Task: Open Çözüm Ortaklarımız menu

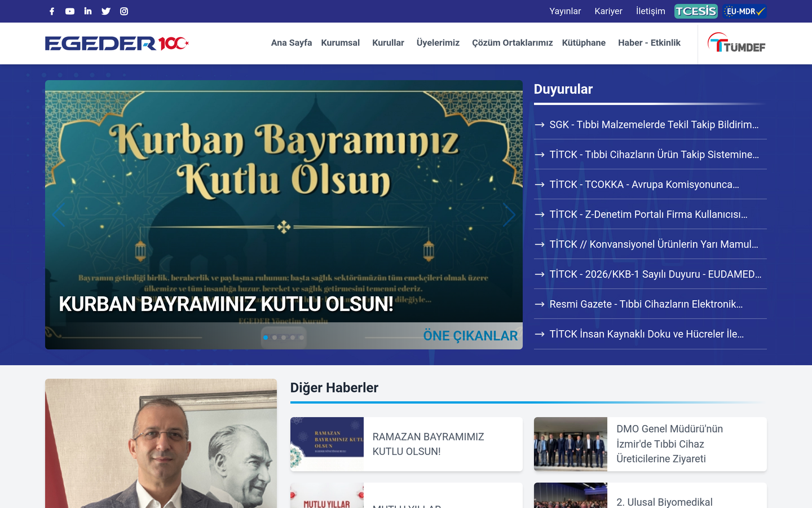Action: [x=512, y=43]
